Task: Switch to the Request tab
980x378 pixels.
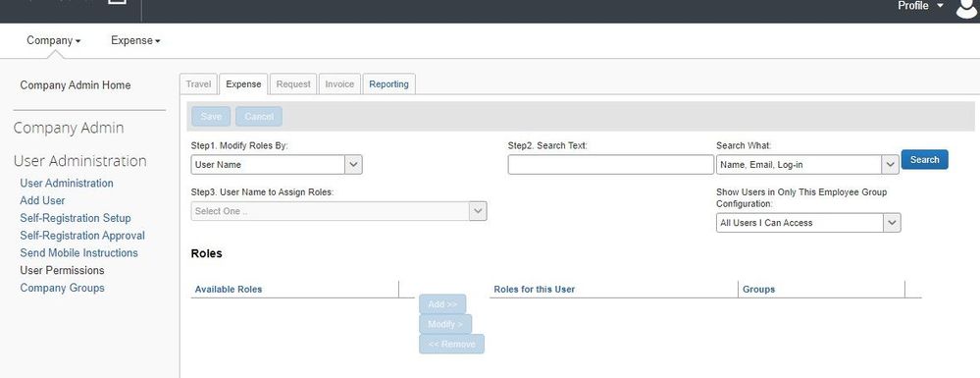Action: (x=293, y=84)
